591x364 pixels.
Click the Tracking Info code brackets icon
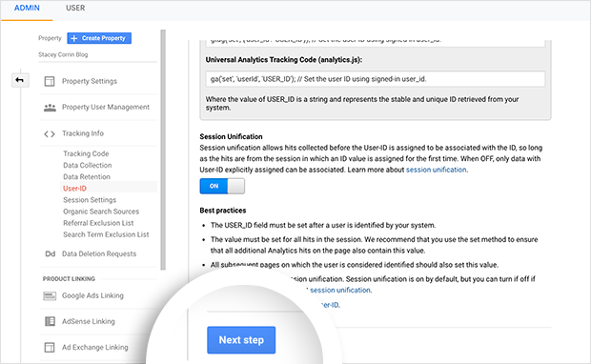(50, 133)
